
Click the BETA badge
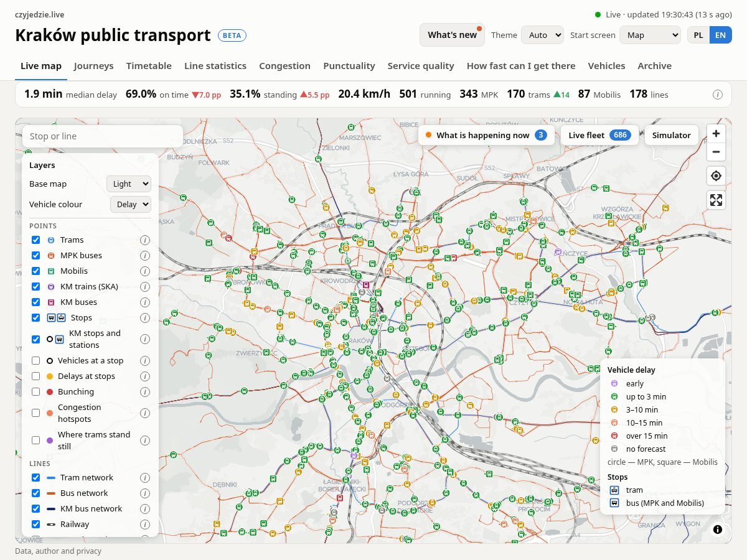tap(232, 35)
